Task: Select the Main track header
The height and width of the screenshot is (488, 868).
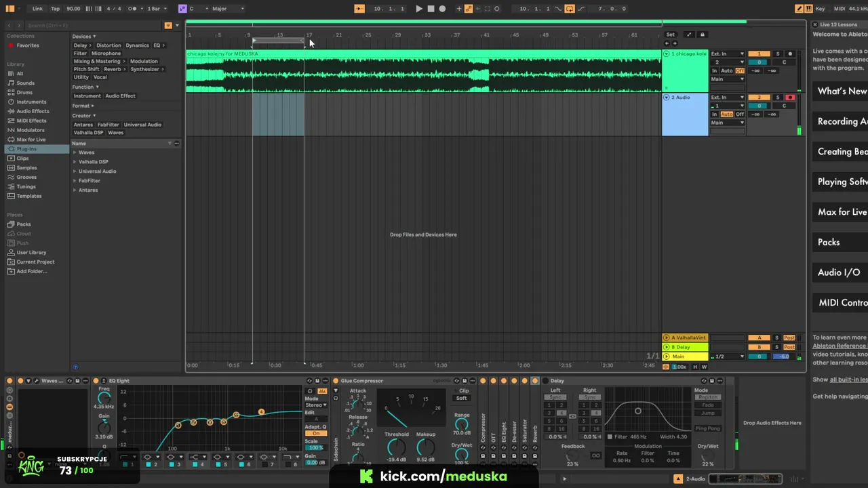Action: click(685, 357)
